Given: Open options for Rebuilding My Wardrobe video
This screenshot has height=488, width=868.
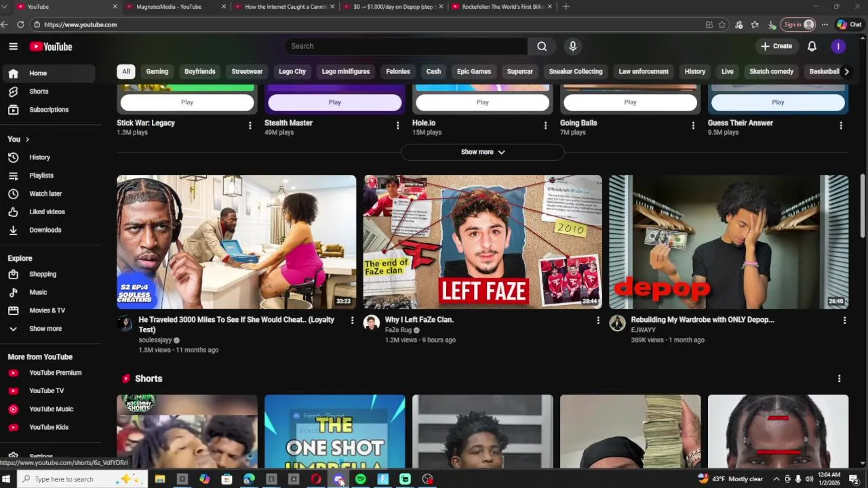Looking at the screenshot, I should (x=844, y=321).
